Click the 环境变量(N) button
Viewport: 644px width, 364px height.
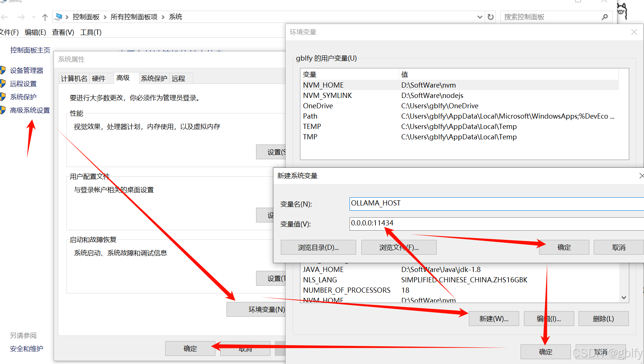(256, 309)
